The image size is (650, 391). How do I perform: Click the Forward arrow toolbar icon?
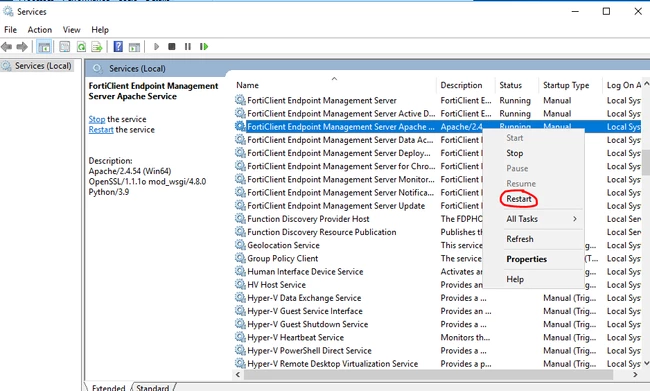click(x=22, y=47)
